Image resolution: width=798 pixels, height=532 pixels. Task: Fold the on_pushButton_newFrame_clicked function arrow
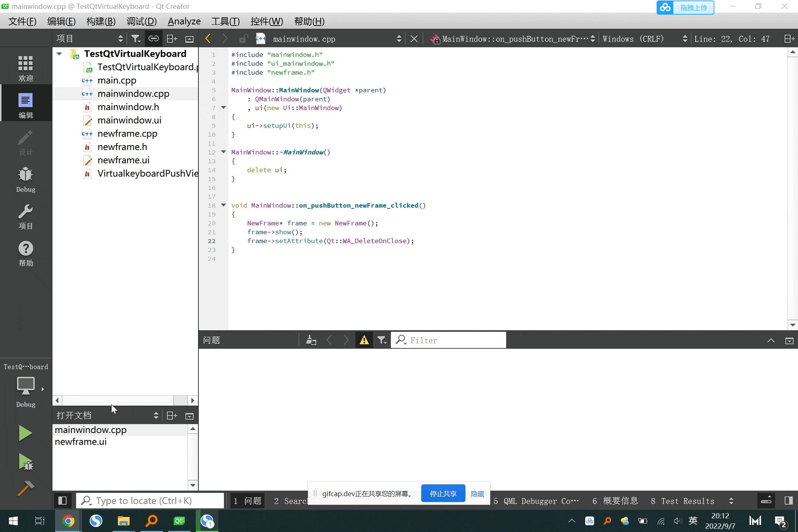[x=224, y=205]
